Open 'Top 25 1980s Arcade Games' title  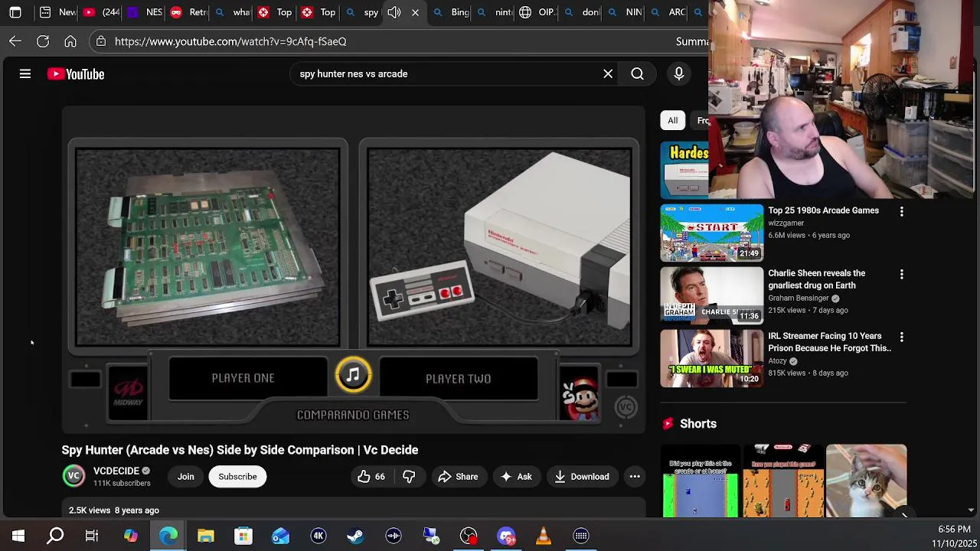tap(823, 210)
